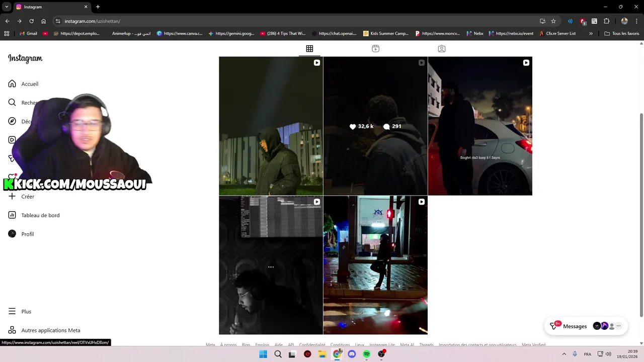Click the install app icon in address bar
The height and width of the screenshot is (362, 644).
[542, 21]
